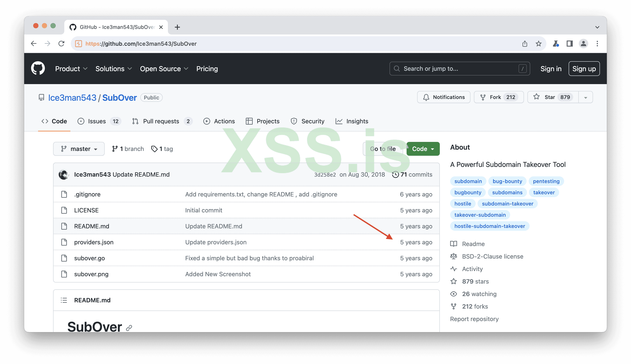The image size is (631, 364).
Task: Open commit history clock icon
Action: pyautogui.click(x=395, y=174)
